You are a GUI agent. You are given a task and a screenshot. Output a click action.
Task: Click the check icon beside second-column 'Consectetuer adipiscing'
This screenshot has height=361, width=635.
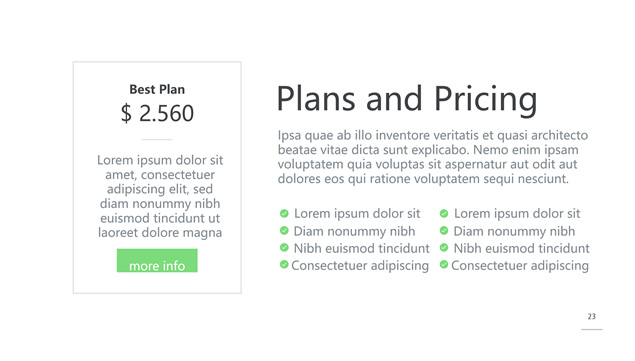(x=444, y=265)
